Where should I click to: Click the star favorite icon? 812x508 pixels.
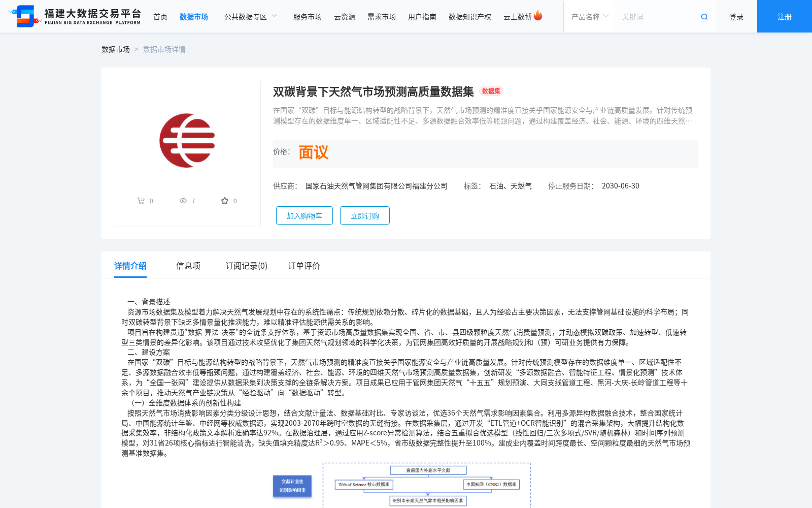(x=225, y=201)
